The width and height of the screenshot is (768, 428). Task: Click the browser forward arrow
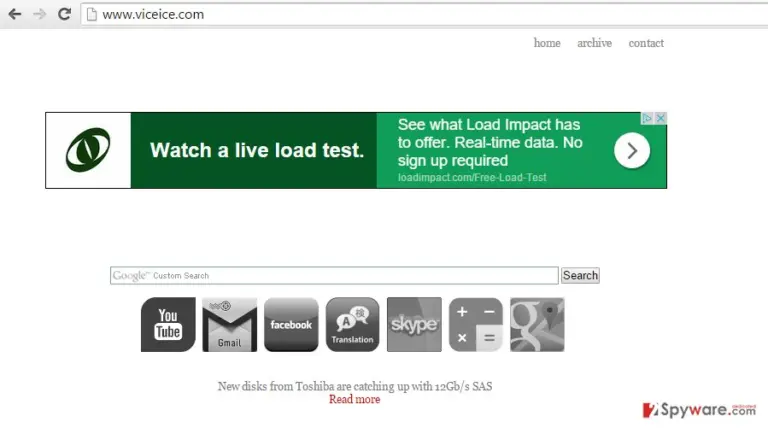(x=39, y=14)
